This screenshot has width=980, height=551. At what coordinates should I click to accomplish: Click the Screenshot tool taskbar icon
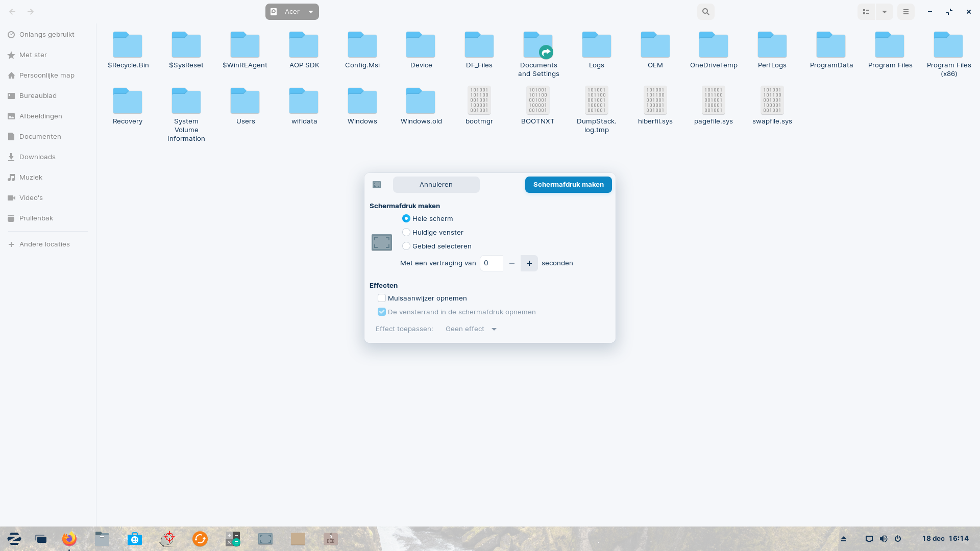point(265,539)
